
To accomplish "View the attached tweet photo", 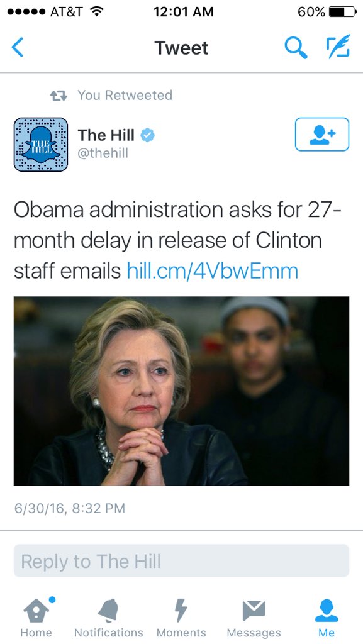I will pos(181,391).
